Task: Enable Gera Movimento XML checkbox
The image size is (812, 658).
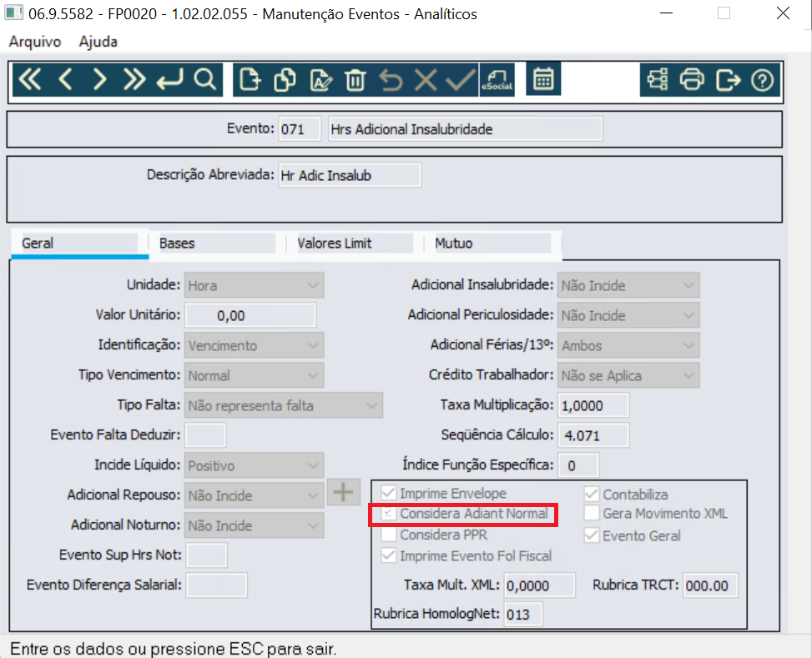Action: pos(592,513)
